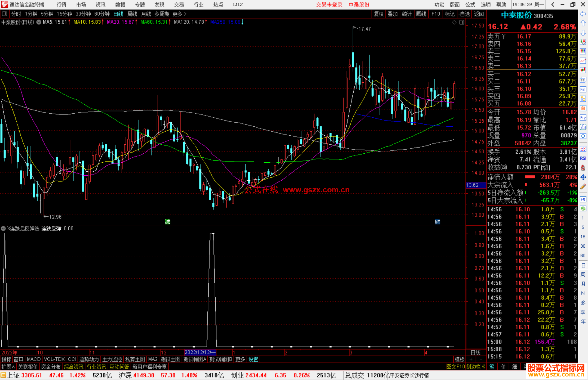This screenshot has width=588, height=380.
Task: Click the candlestick chart sidebar icon
Action: point(583,70)
